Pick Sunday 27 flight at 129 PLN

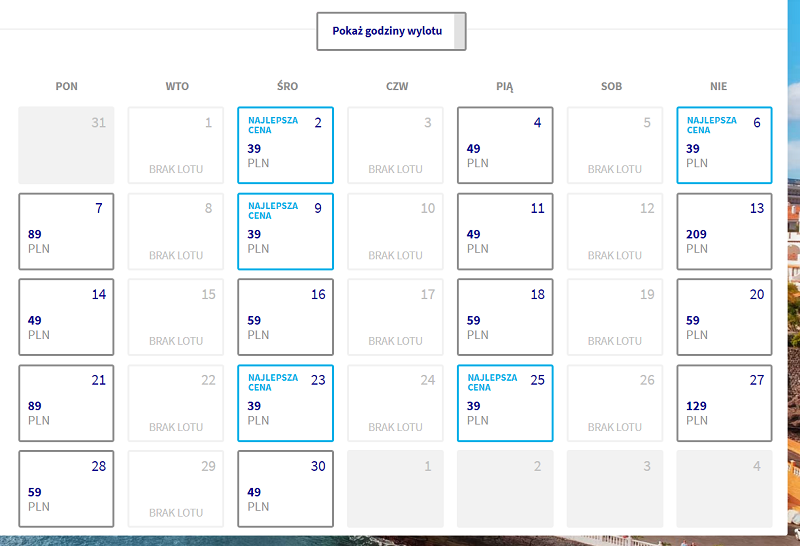pyautogui.click(x=724, y=403)
